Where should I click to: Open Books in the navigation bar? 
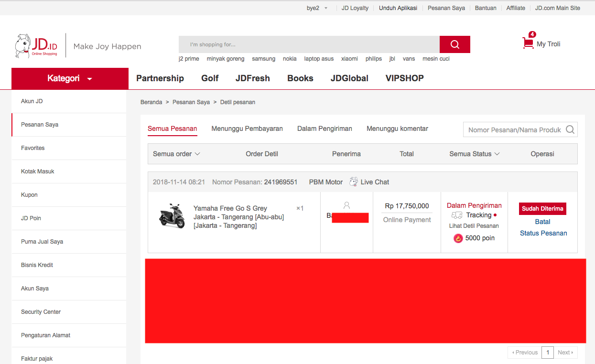pos(300,78)
